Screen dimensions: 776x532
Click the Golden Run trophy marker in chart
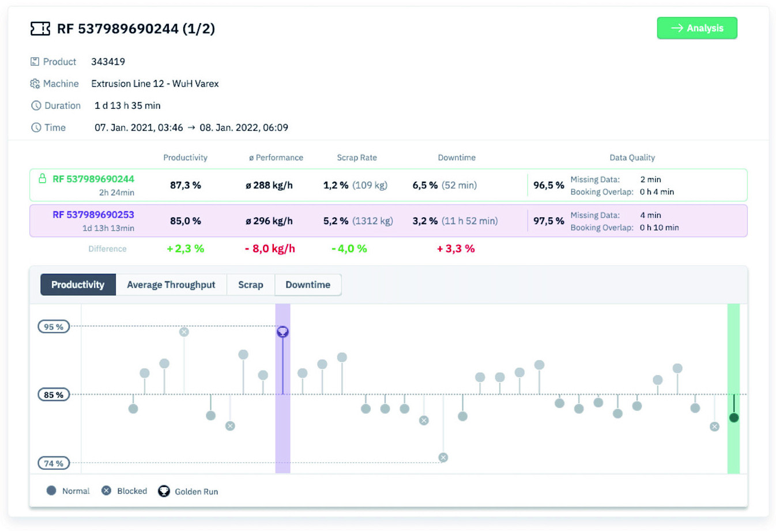click(x=282, y=331)
